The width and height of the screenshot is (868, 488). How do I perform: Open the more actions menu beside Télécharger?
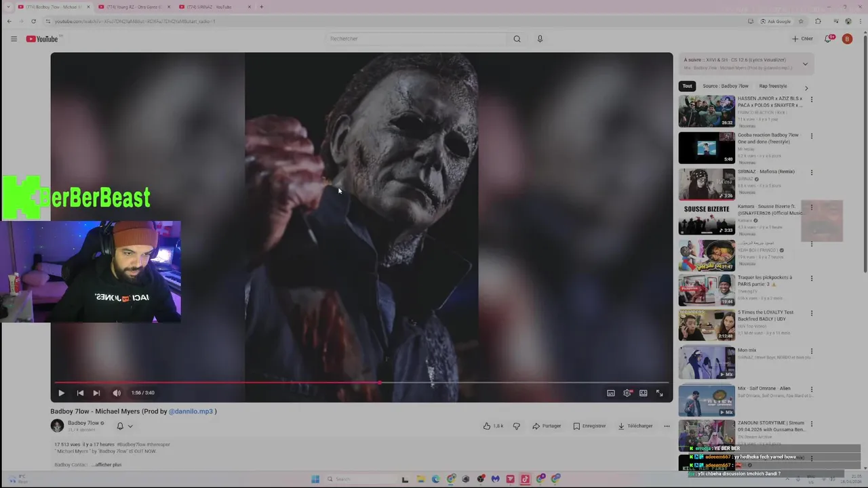click(x=667, y=426)
